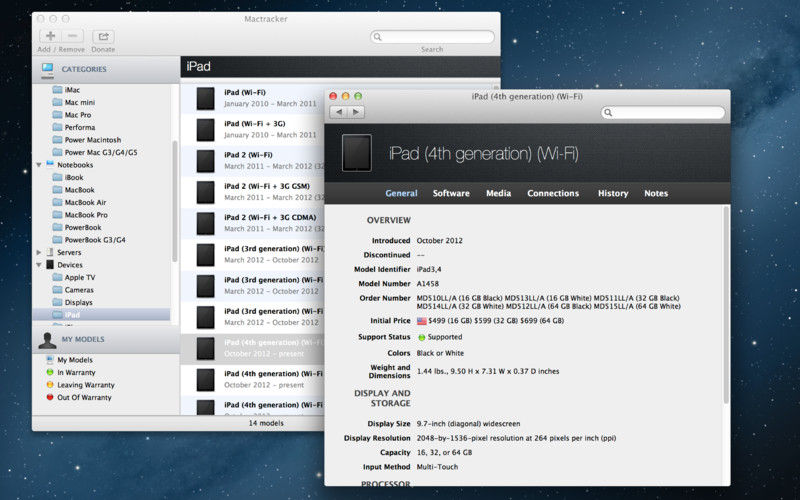This screenshot has width=800, height=500.
Task: Click the Donate toolbar button
Action: (x=103, y=36)
